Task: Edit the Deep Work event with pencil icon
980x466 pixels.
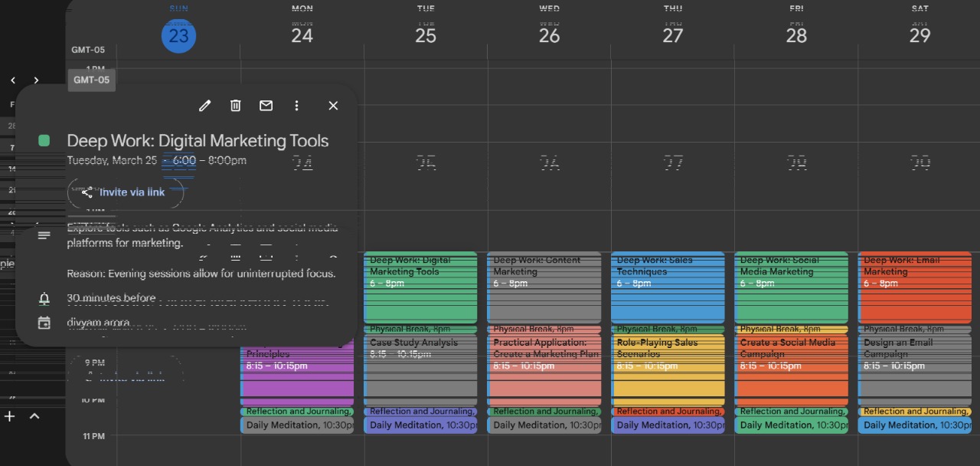Action: pyautogui.click(x=204, y=106)
